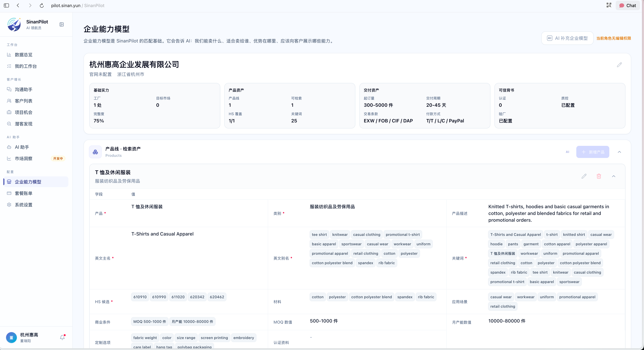Click the screen printing option tag
Screen dimensions: 644x350
[214, 338]
